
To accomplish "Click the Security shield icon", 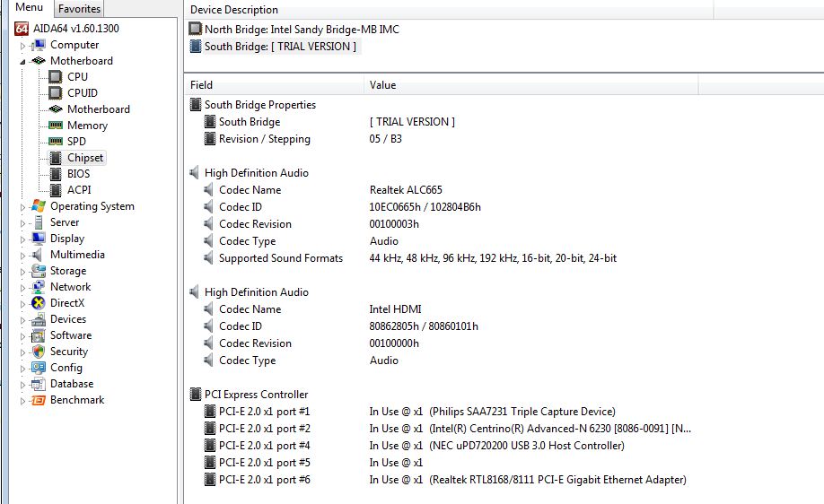I will pyautogui.click(x=39, y=352).
